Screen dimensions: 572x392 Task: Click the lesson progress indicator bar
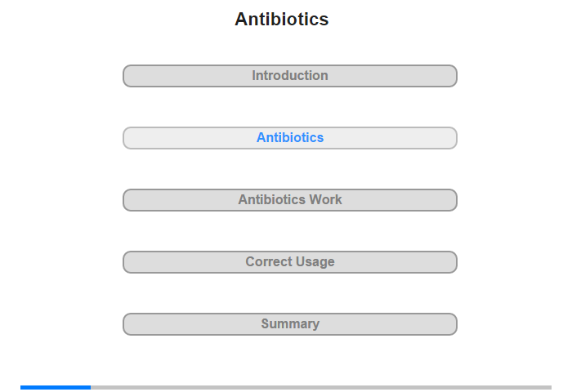coord(286,387)
